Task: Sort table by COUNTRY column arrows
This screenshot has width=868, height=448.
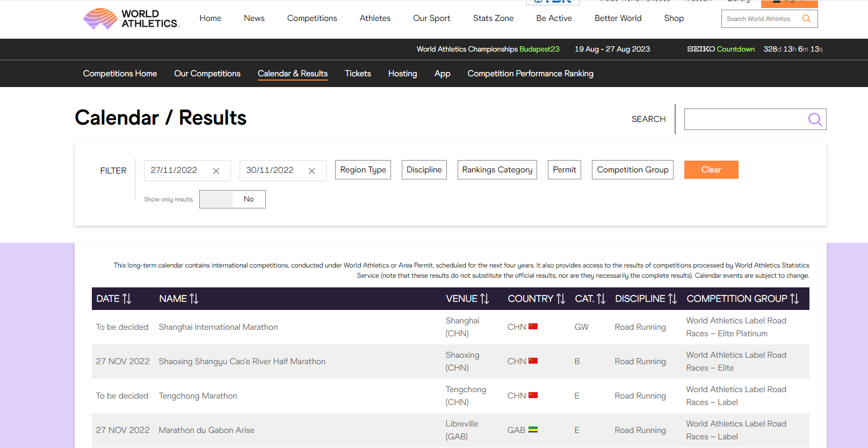Action: (x=561, y=299)
